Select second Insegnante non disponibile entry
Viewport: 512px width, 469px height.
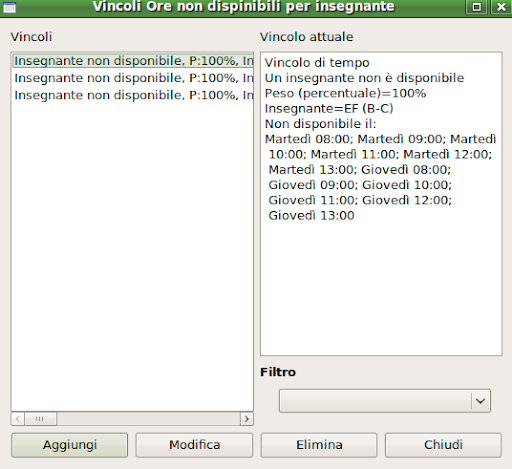[133, 78]
